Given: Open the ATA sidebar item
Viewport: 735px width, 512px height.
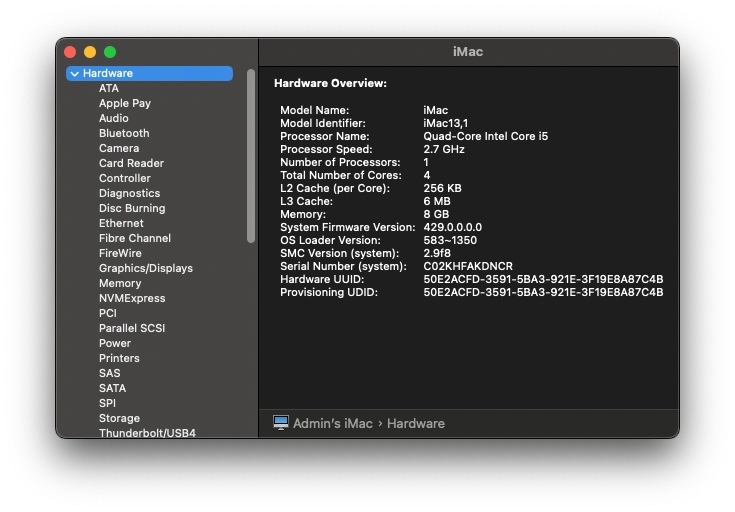Looking at the screenshot, I should click(109, 88).
